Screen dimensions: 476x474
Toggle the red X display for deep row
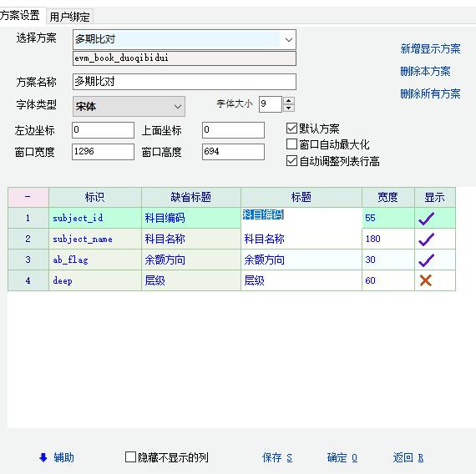426,280
